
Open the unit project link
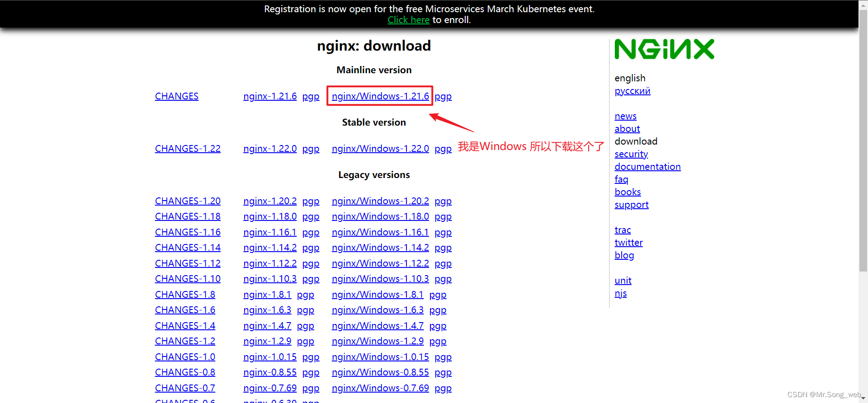pos(623,281)
